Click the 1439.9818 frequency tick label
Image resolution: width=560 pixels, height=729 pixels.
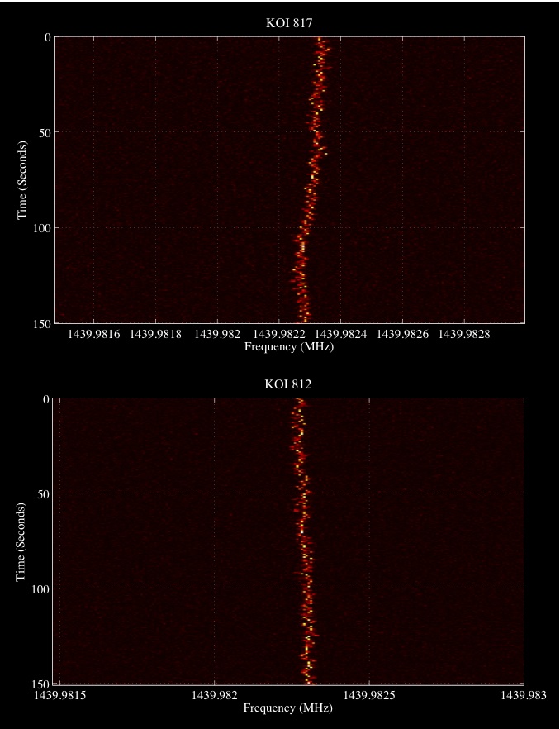point(155,335)
